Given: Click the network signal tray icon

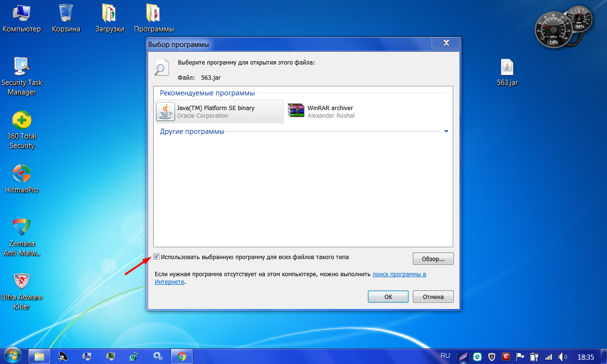Looking at the screenshot, I should click(x=549, y=356).
